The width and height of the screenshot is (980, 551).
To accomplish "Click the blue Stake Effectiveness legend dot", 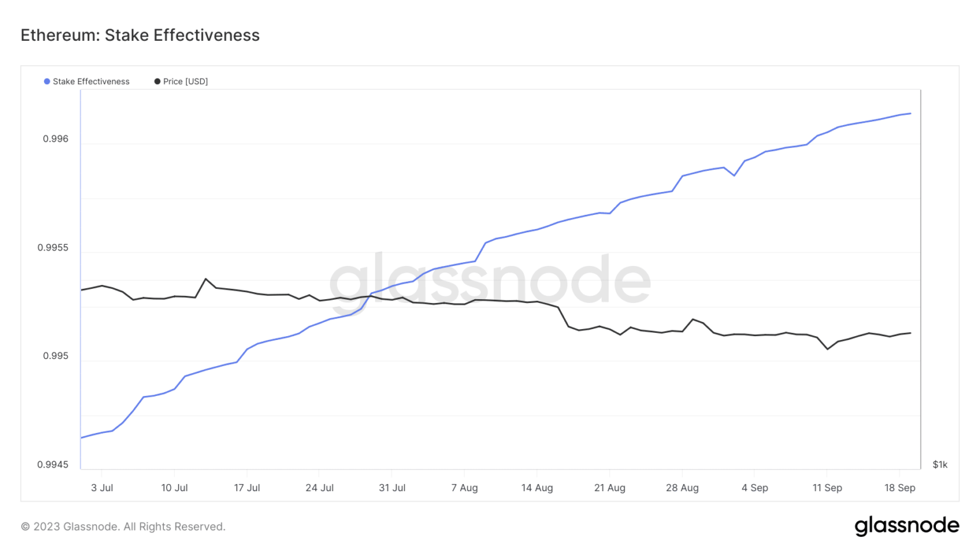I will point(47,82).
